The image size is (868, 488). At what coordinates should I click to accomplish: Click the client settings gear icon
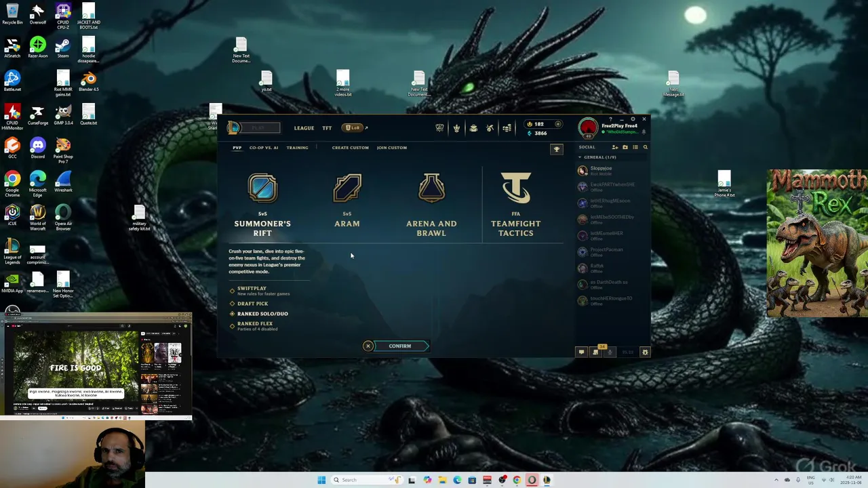633,119
